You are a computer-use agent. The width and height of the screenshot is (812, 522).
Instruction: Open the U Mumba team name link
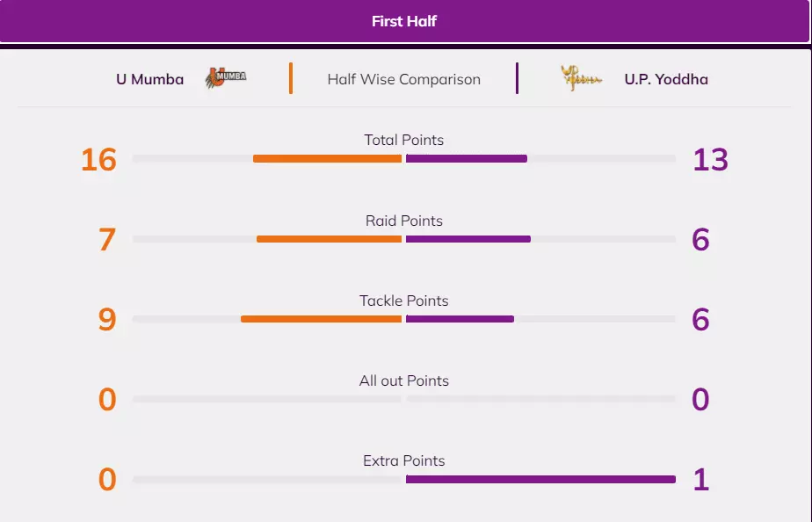point(149,79)
